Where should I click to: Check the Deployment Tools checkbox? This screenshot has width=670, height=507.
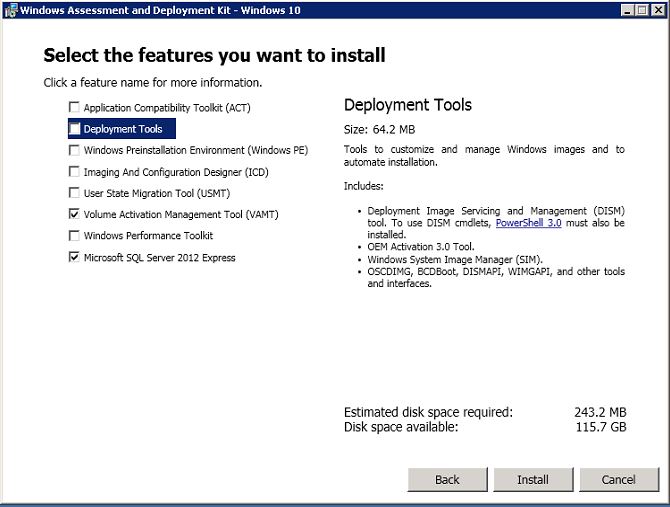click(x=75, y=129)
